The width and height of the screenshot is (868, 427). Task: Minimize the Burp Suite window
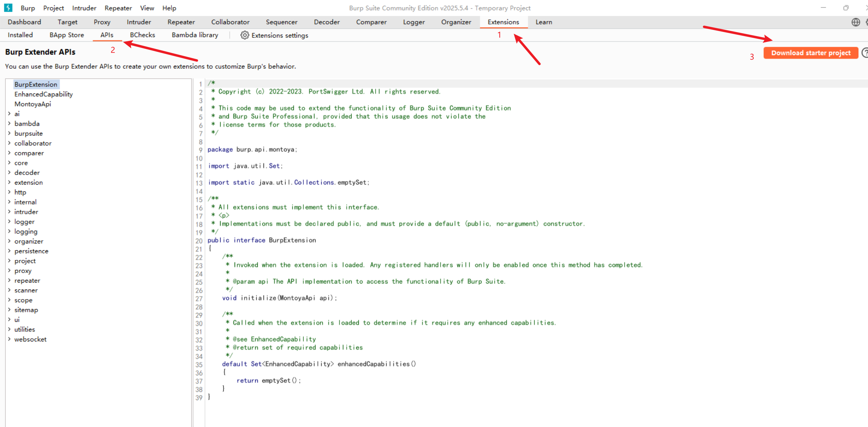(823, 8)
